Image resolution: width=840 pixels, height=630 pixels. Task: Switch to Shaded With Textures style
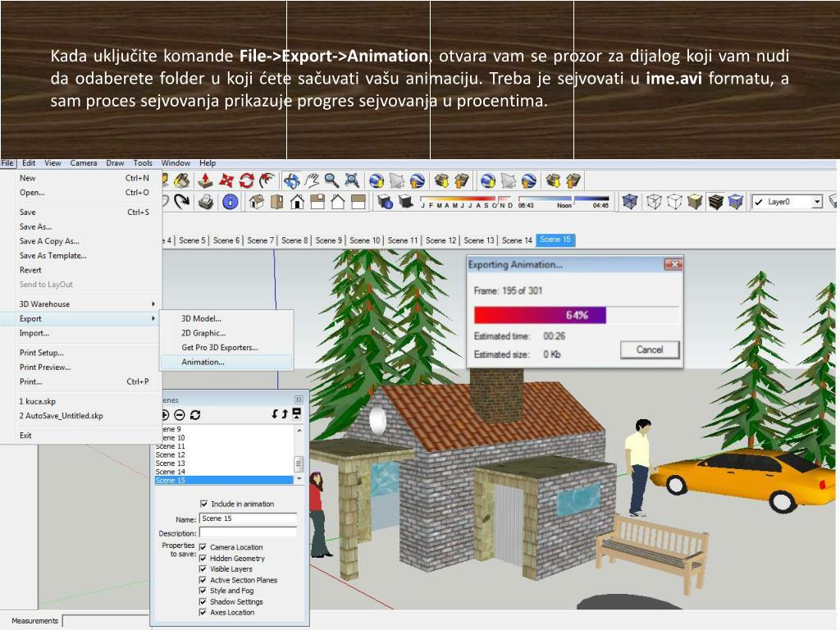(x=715, y=202)
